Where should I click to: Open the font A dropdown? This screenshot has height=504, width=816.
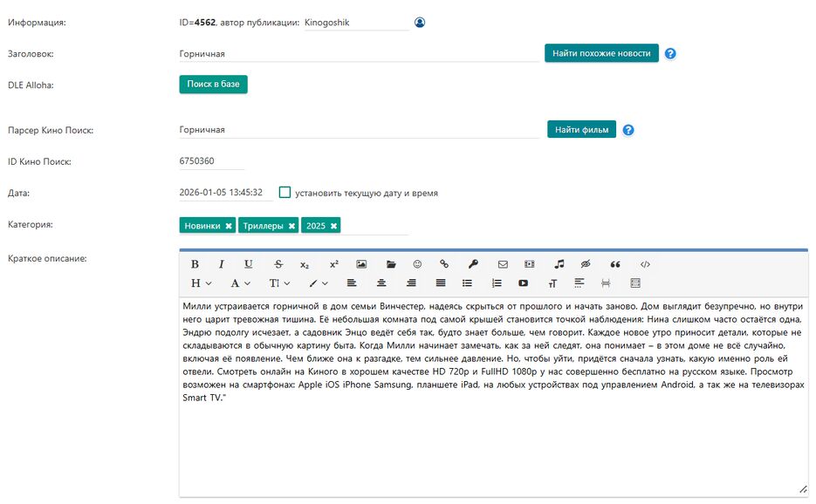[240, 283]
